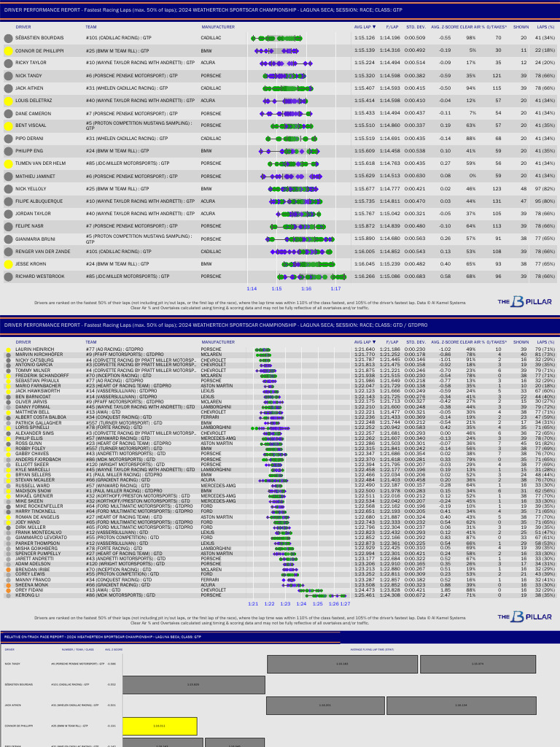Click The B Pillar logo under the GTD table

525,617
